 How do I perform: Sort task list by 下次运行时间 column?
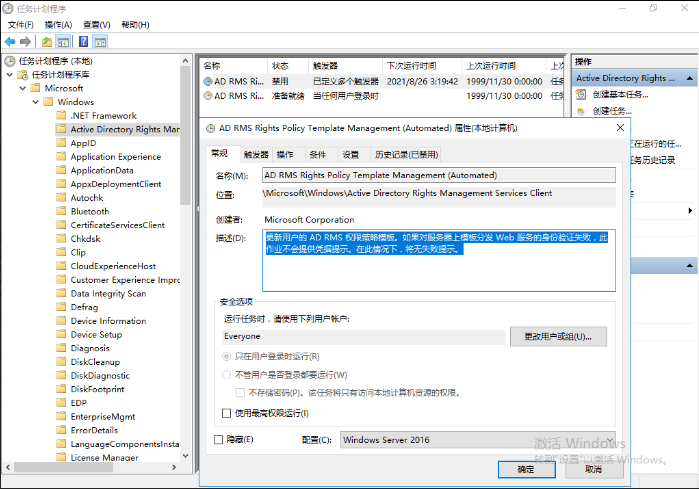[x=422, y=66]
